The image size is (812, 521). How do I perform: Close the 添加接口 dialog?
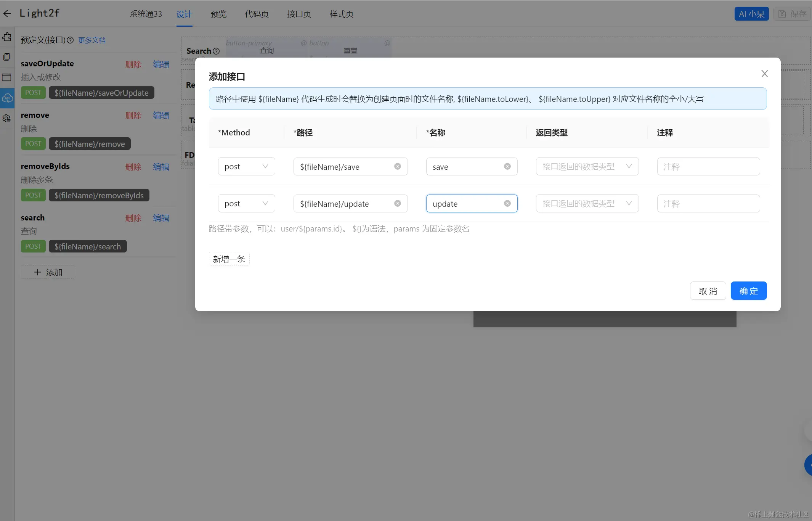pos(765,74)
